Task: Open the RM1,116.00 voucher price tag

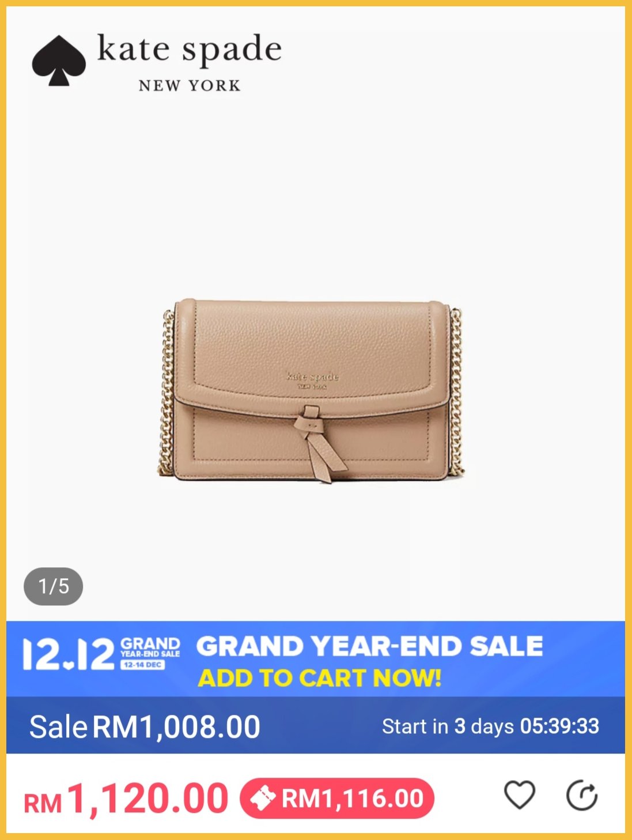Action: (x=337, y=798)
